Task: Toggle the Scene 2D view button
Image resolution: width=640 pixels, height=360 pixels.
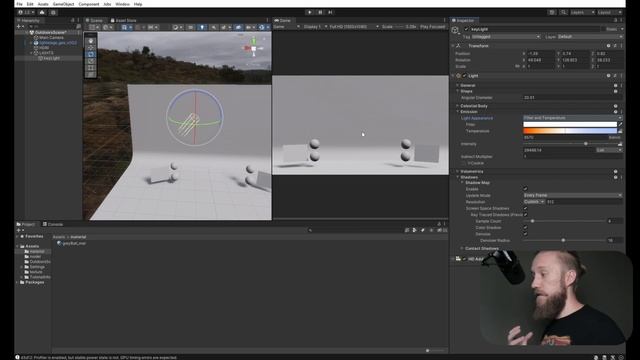Action: point(191,27)
